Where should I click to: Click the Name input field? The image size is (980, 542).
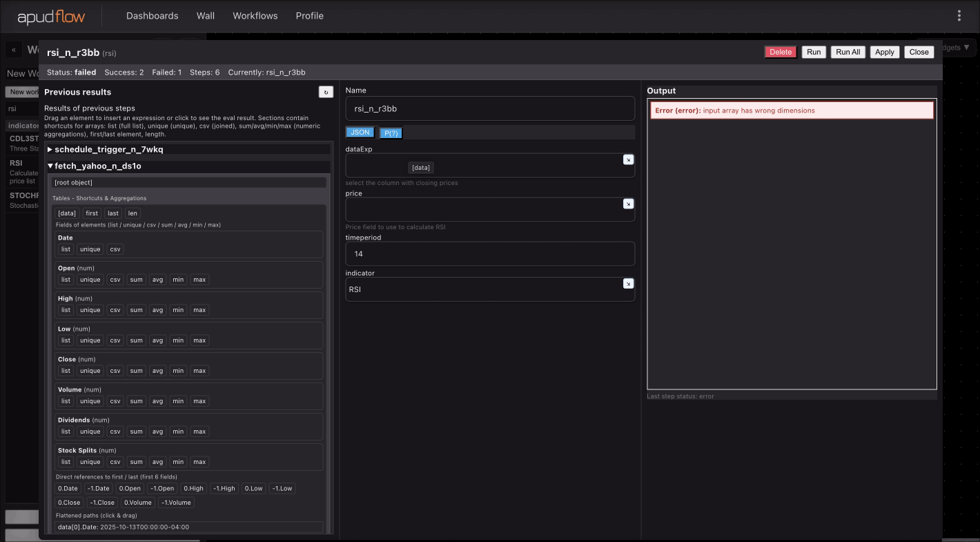click(x=489, y=108)
